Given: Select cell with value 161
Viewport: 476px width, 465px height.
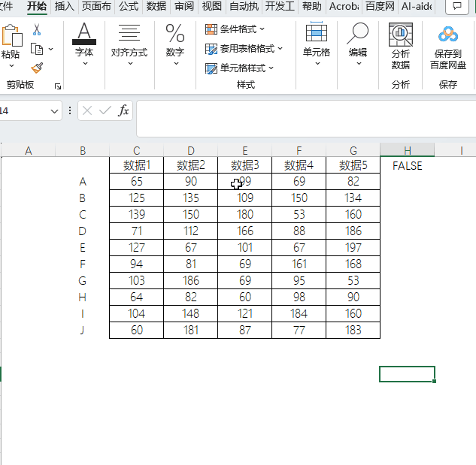Looking at the screenshot, I should point(299,264).
